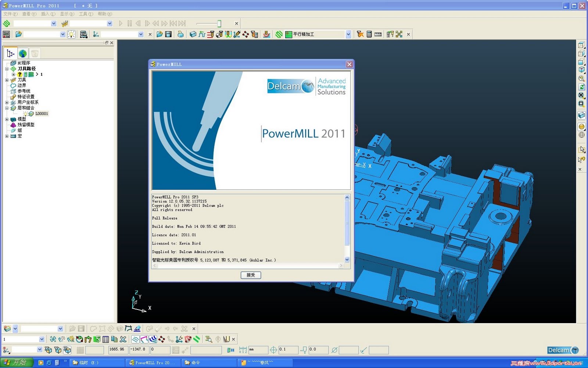Click the workplane axis icon in toolbar
Screen dimensions: 588x368
[x=96, y=34]
